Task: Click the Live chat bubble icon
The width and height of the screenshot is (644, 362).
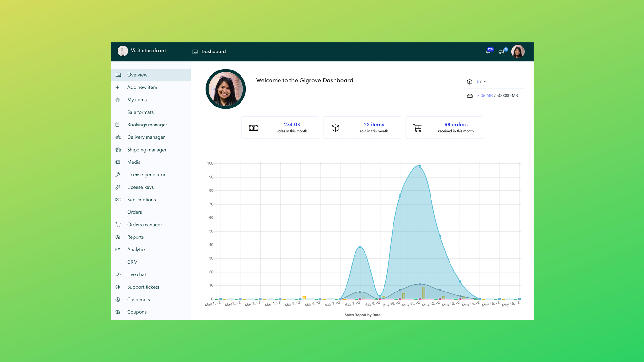Action: (x=118, y=274)
